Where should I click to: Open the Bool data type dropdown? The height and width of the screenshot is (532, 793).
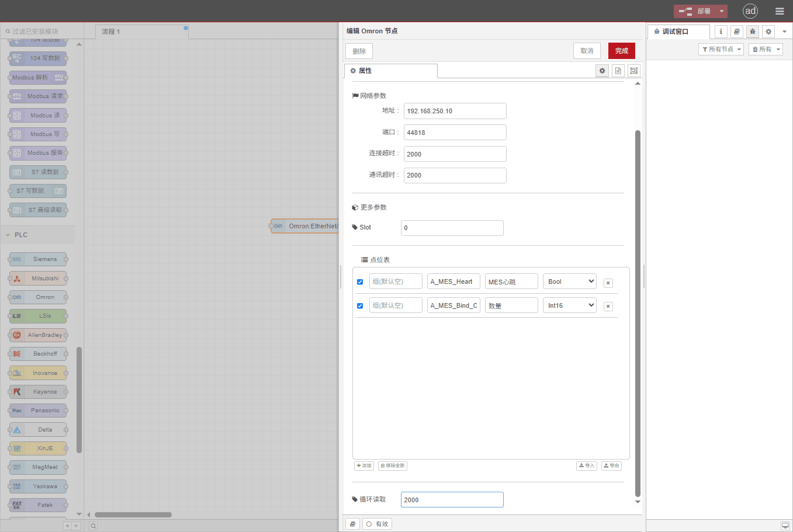[569, 281]
